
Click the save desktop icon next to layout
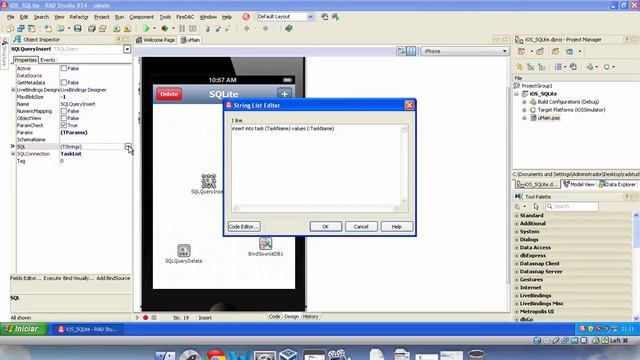pos(324,17)
